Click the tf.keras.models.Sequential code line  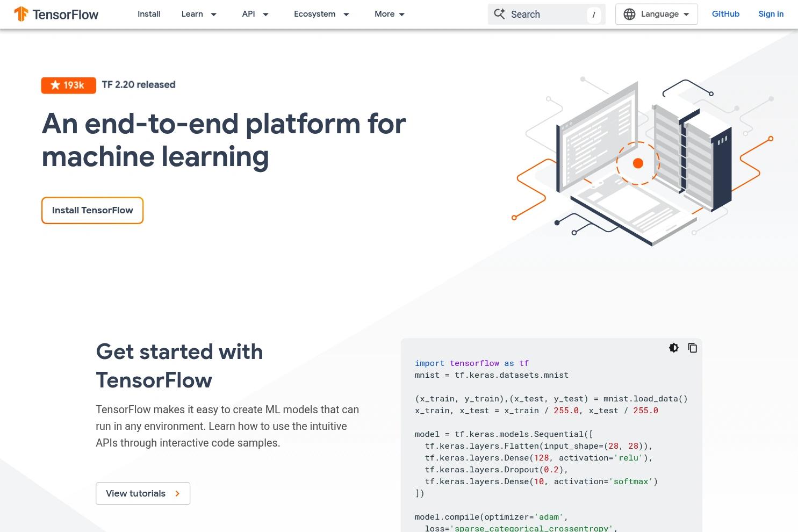tap(504, 434)
